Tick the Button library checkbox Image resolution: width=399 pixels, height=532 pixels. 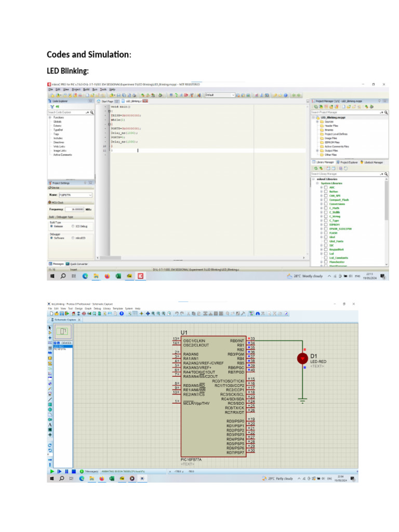coord(326,191)
